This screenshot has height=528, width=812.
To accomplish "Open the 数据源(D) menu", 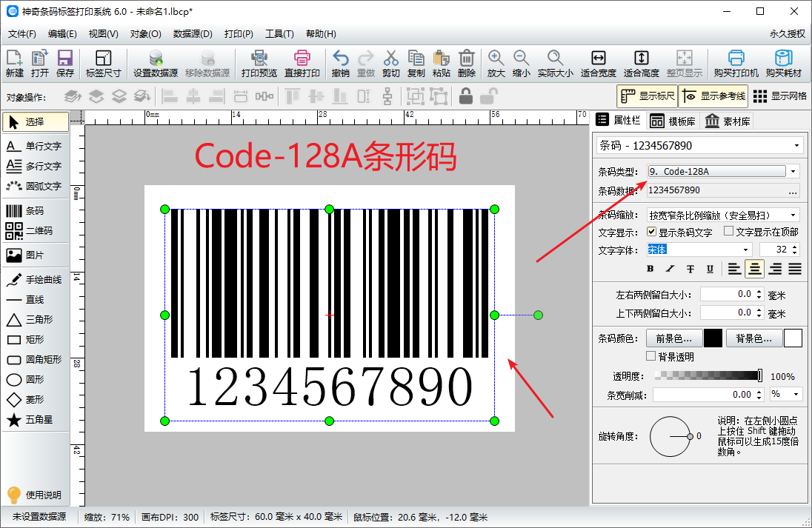I will point(193,34).
